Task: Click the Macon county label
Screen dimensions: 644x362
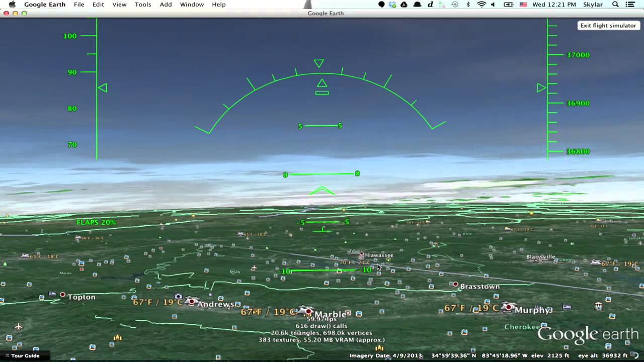Action: 65,273
